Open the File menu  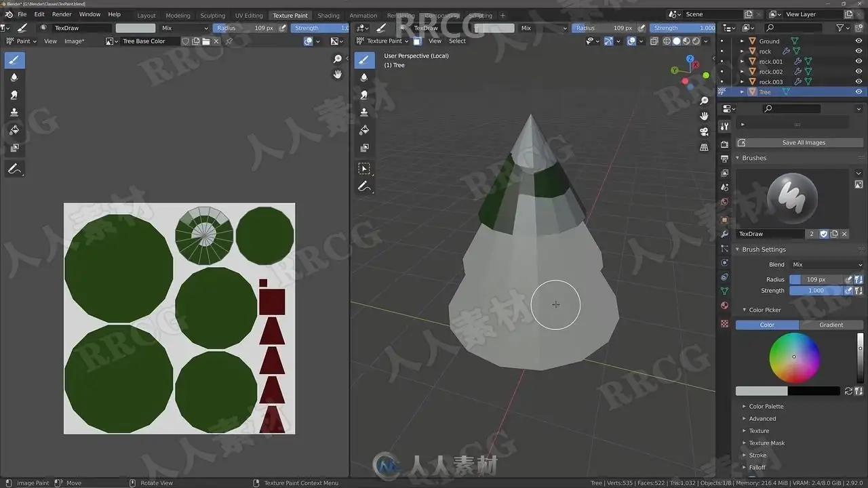(x=22, y=14)
